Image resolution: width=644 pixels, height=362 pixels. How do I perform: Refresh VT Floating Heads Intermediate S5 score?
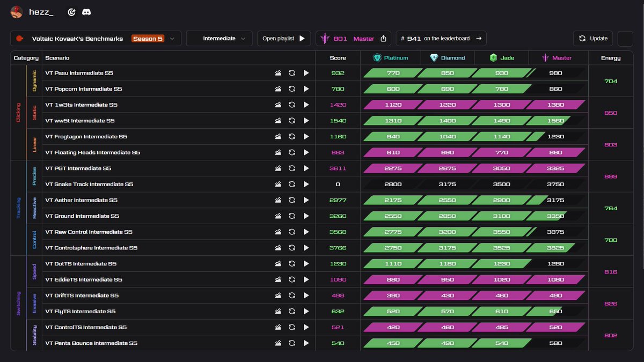[x=292, y=152]
